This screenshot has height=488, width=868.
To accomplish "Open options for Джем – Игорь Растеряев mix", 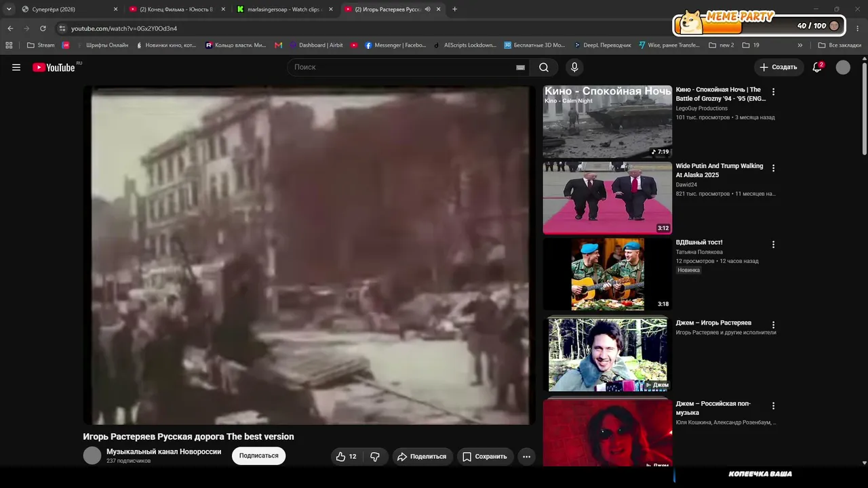I will pyautogui.click(x=773, y=325).
